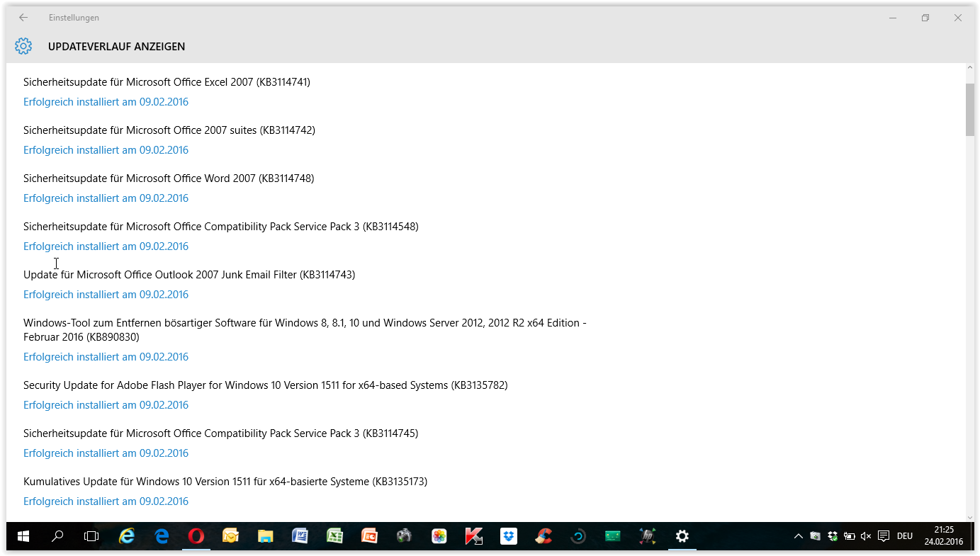
Task: Launch Microsoft Word from taskbar
Action: tap(300, 536)
